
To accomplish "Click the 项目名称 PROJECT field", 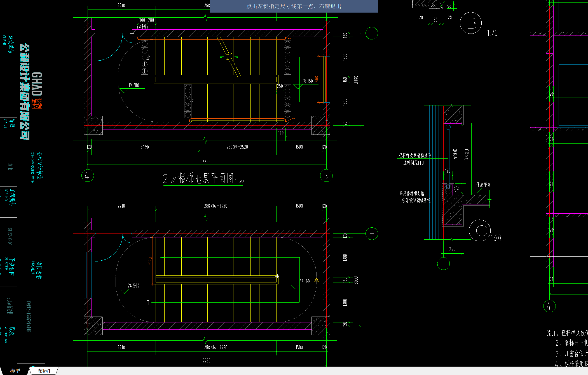I will (36, 270).
